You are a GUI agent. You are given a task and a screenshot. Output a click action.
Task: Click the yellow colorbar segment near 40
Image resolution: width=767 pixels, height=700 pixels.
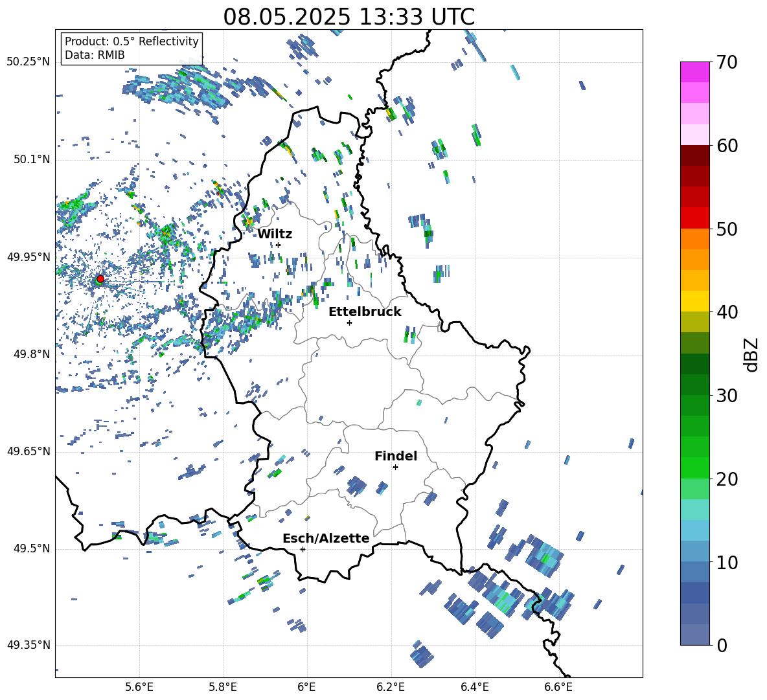coord(694,301)
